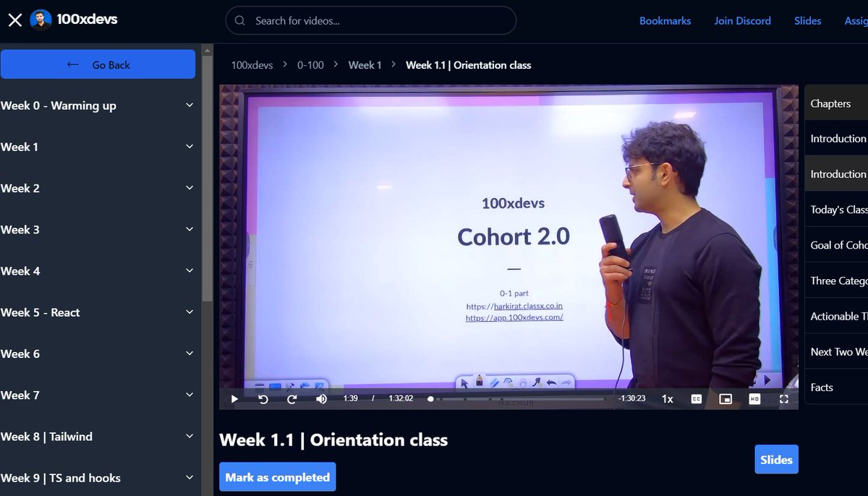The height and width of the screenshot is (496, 868).
Task: Expand the Week 1 chevron in sidebar
Action: click(190, 147)
